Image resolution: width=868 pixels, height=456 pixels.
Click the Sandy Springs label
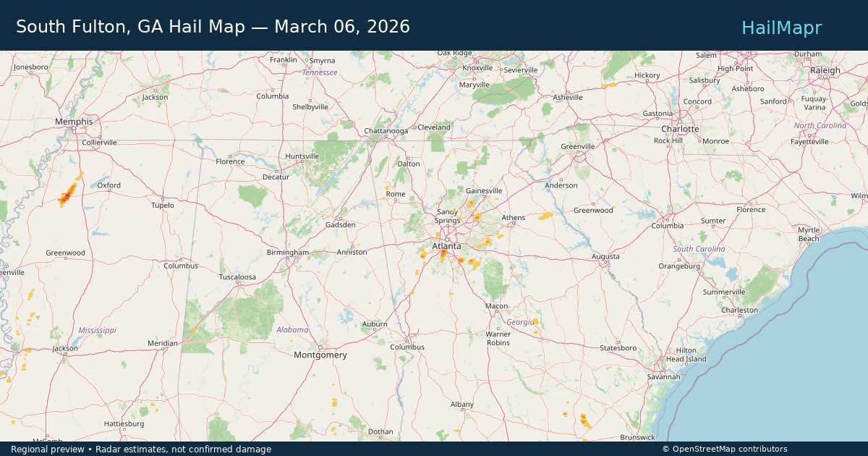pyautogui.click(x=447, y=216)
